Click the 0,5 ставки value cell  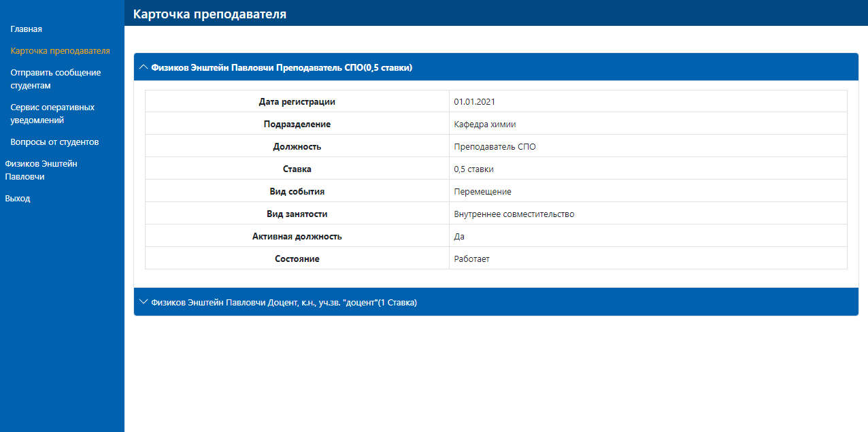tap(473, 169)
